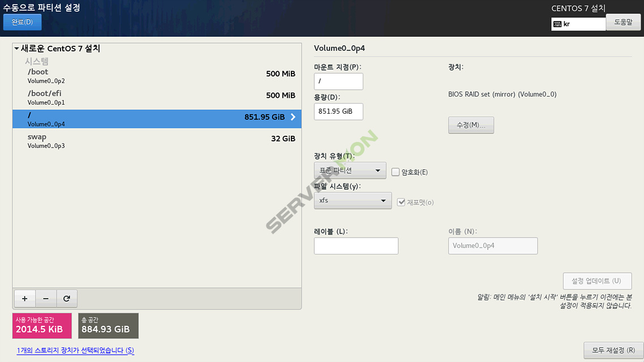Click the 완료(D) done button
Viewport: 644px width, 362px height.
pos(22,22)
